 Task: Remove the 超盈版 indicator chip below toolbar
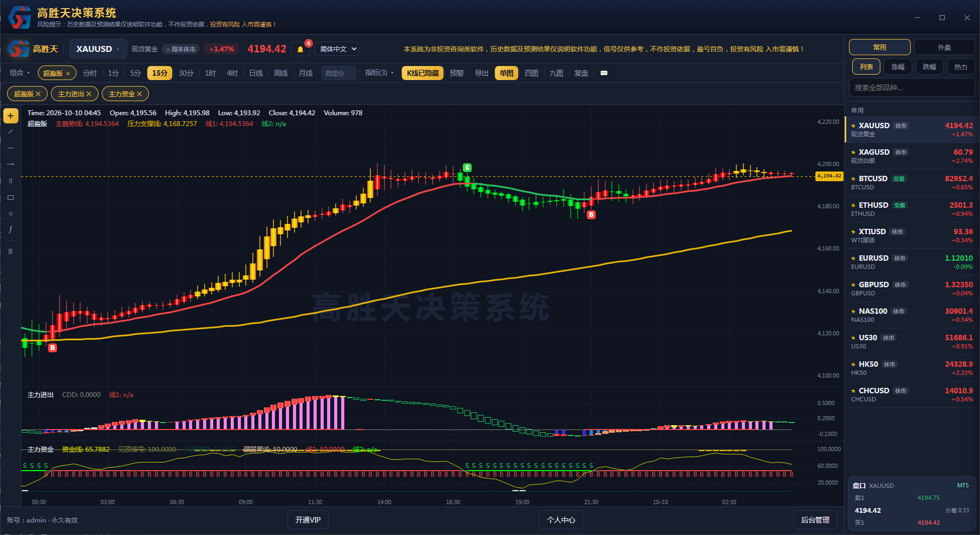[x=38, y=94]
